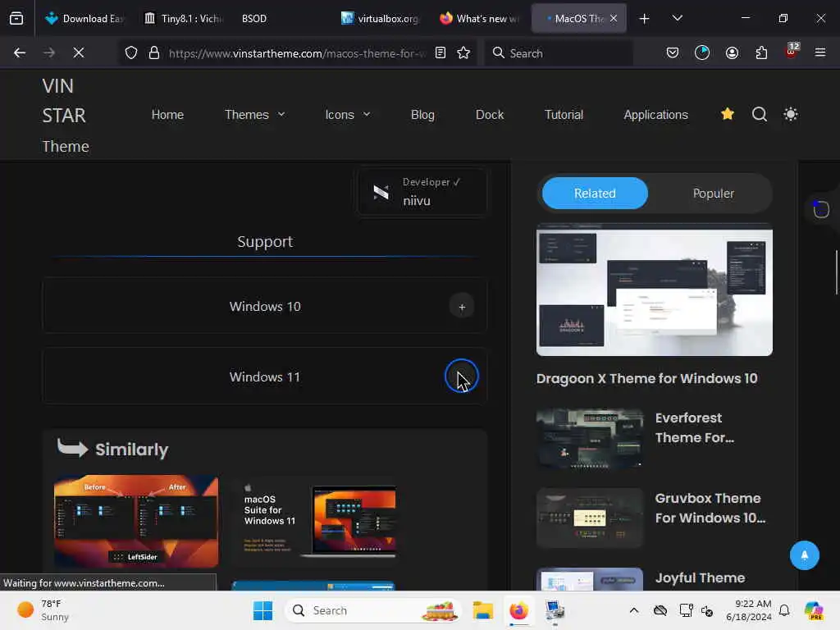Screen dimensions: 840x630
Task: Click the Firefox taskbar icon
Action: [x=518, y=610]
